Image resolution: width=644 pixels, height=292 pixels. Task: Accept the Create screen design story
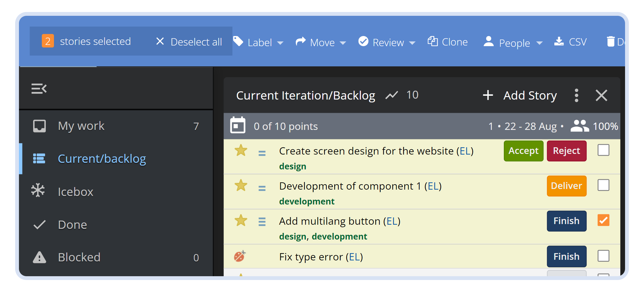[523, 151]
